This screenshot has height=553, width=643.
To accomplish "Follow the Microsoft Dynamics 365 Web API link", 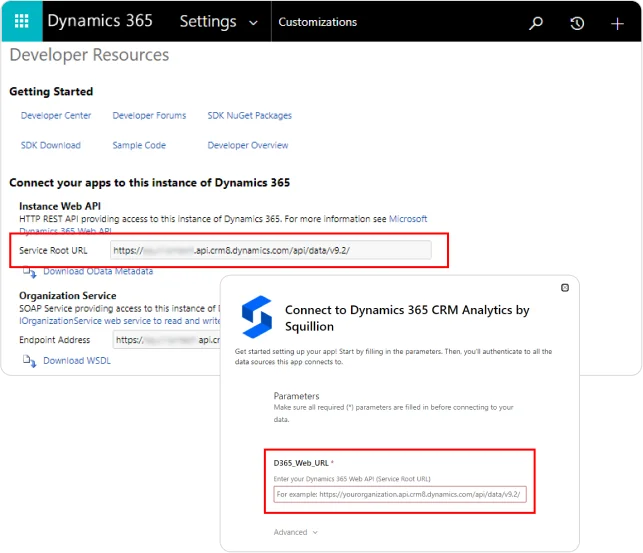I will pos(408,219).
